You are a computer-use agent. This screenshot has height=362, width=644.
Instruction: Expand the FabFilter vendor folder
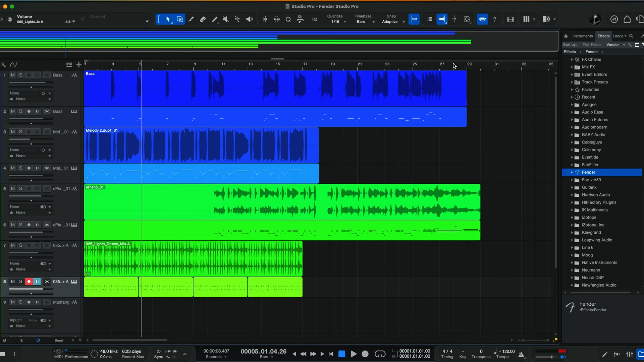[572, 165]
